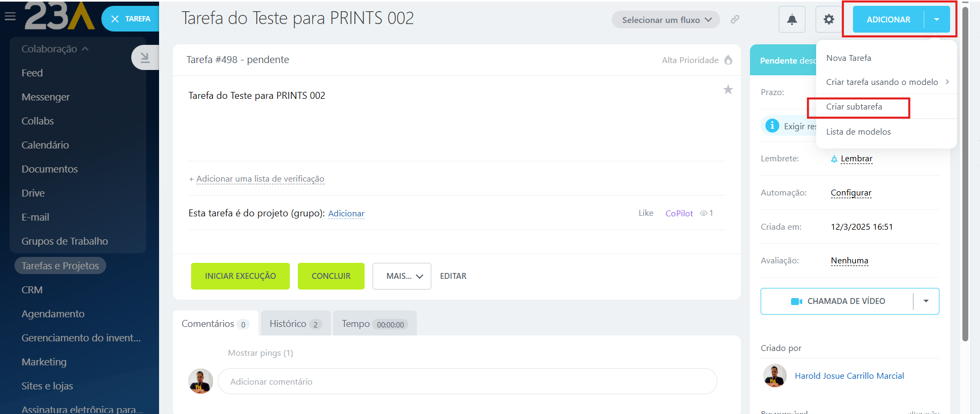This screenshot has width=980, height=414.
Task: Click the collapse sidebar arrow icon
Action: tap(145, 58)
